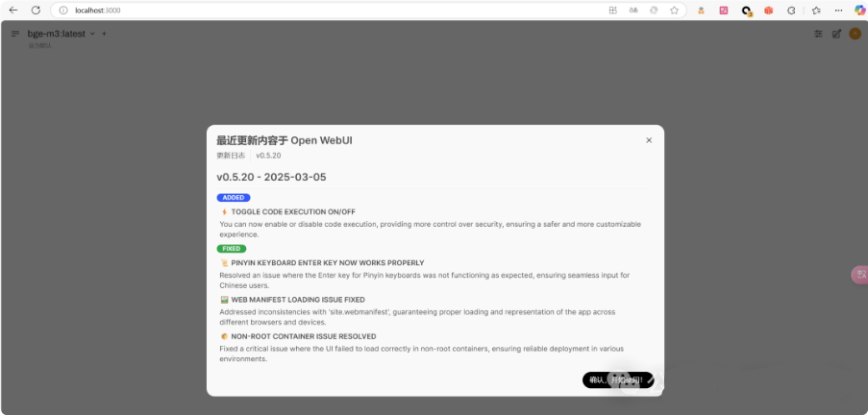This screenshot has width=868, height=415.
Task: Open the user avatar menu
Action: tap(855, 34)
